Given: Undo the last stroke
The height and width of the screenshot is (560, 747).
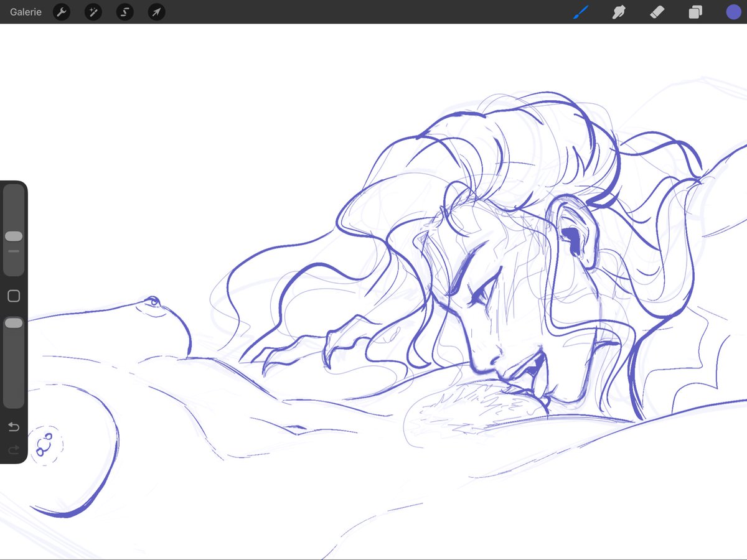Looking at the screenshot, I should tap(14, 427).
